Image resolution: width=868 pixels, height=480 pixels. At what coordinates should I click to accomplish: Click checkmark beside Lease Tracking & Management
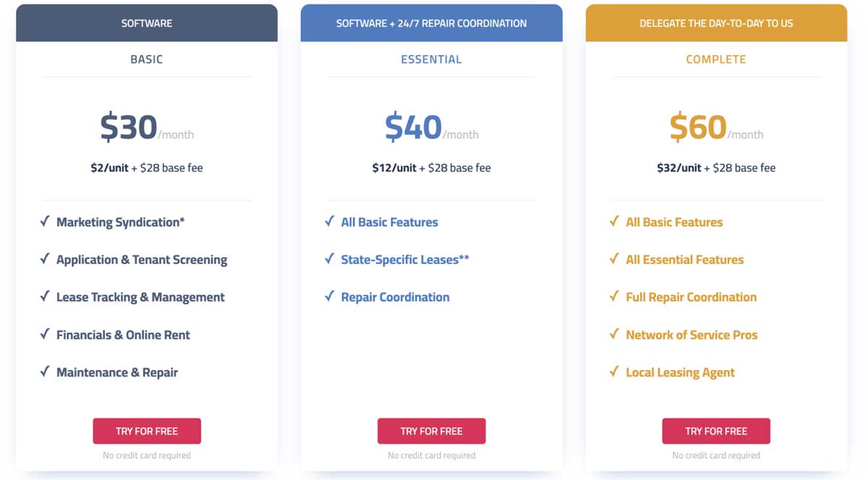45,296
